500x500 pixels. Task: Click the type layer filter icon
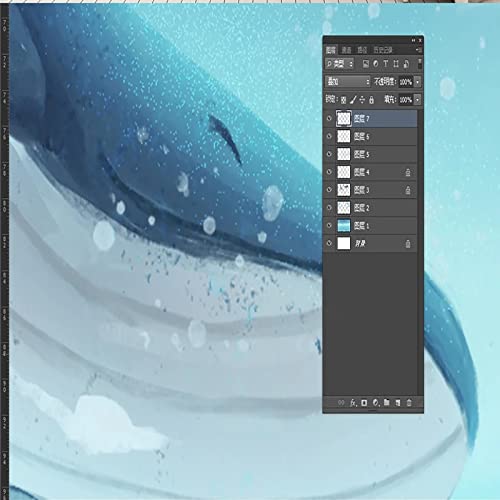coord(386,64)
